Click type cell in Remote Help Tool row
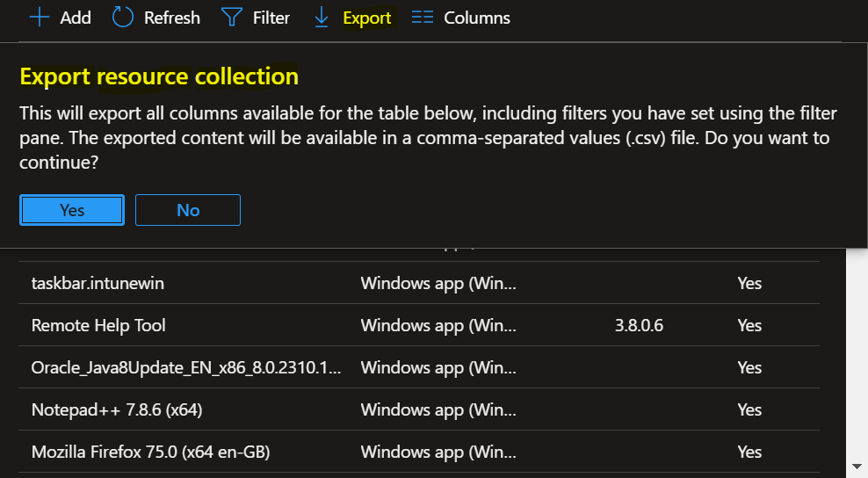This screenshot has width=868, height=478. (438, 325)
